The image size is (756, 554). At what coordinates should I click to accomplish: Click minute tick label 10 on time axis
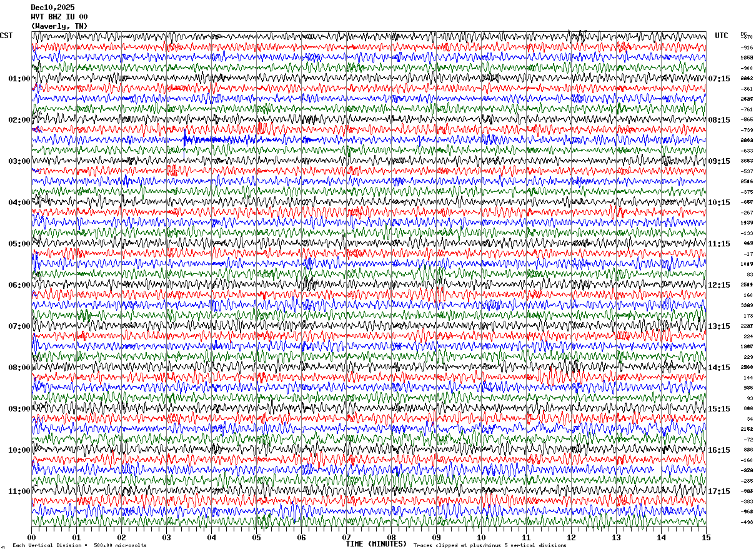point(481,537)
